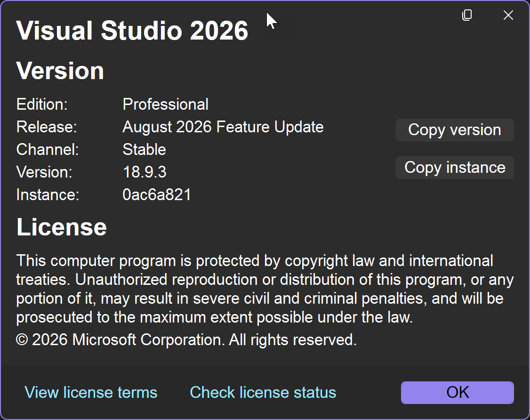
Task: Click the Instance label
Action: tap(48, 195)
